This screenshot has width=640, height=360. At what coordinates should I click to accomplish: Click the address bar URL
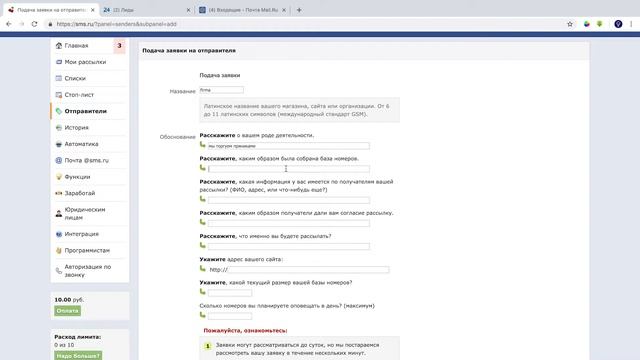[116, 24]
